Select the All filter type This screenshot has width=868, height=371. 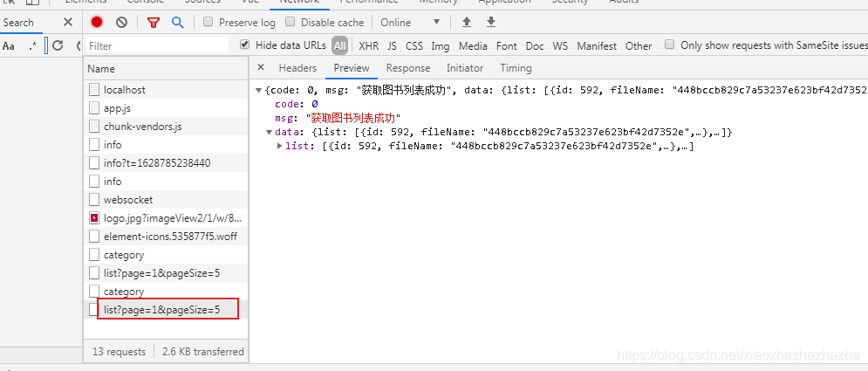pyautogui.click(x=340, y=46)
